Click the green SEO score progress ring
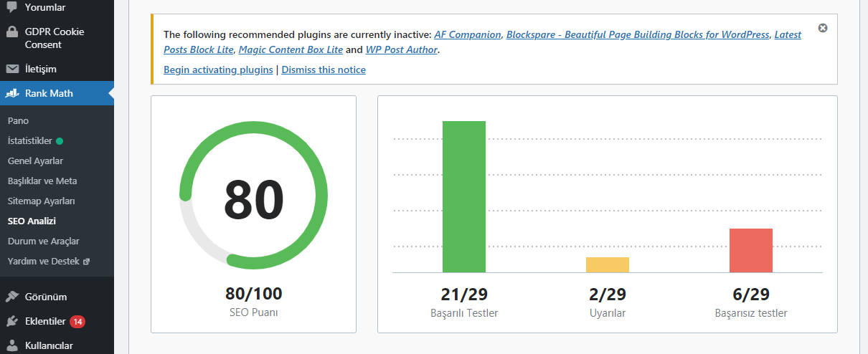Viewport: 868px width, 354px height. pos(253,195)
